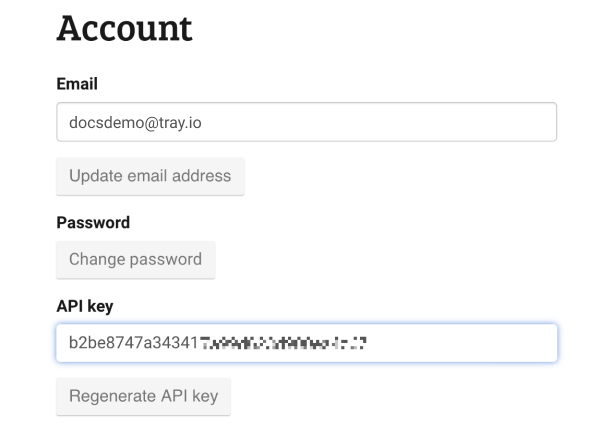Screen dimensions: 600x430
Task: Click the Email field label
Action: 77,85
